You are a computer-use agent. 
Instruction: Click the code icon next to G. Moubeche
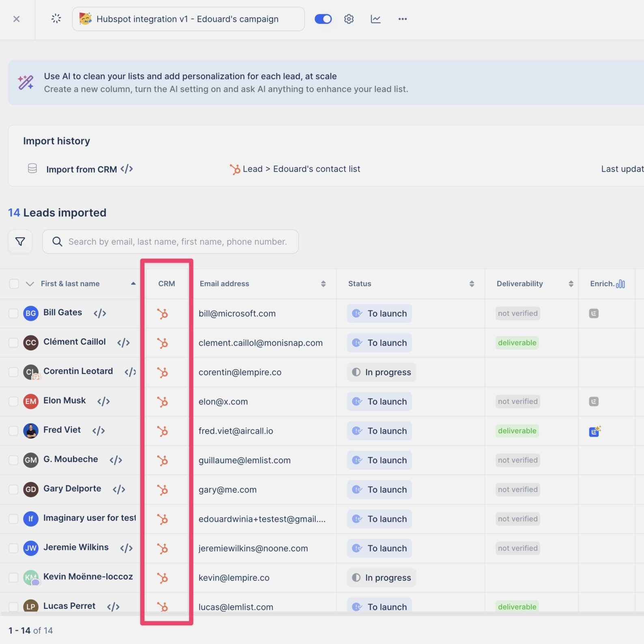pyautogui.click(x=116, y=460)
